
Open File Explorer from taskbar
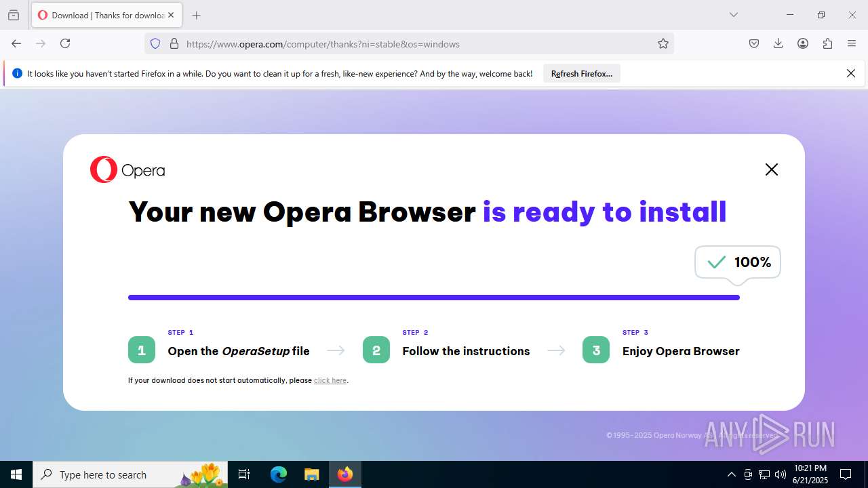311,474
